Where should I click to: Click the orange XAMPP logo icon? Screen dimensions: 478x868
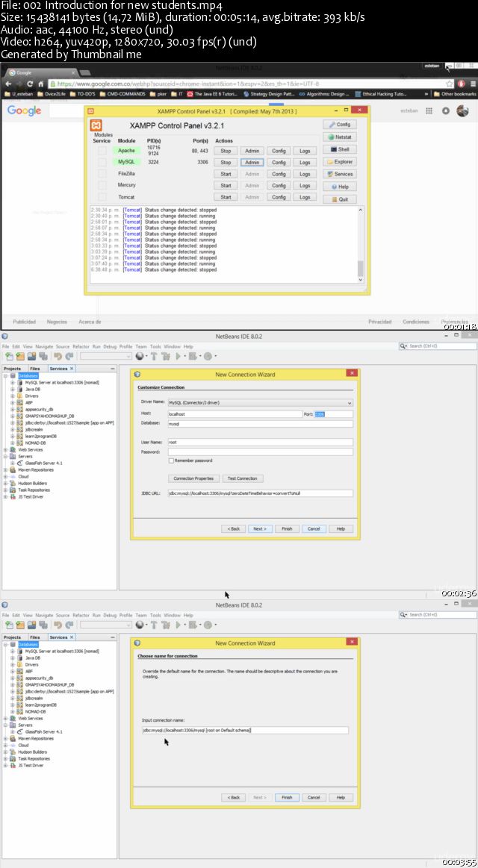(x=96, y=125)
